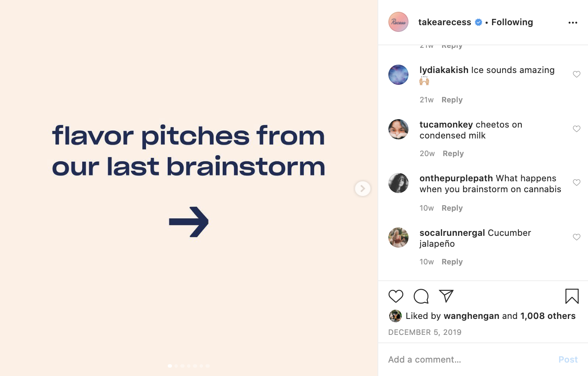Go to next carousel slide arrow
The height and width of the screenshot is (376, 588).
click(x=363, y=189)
